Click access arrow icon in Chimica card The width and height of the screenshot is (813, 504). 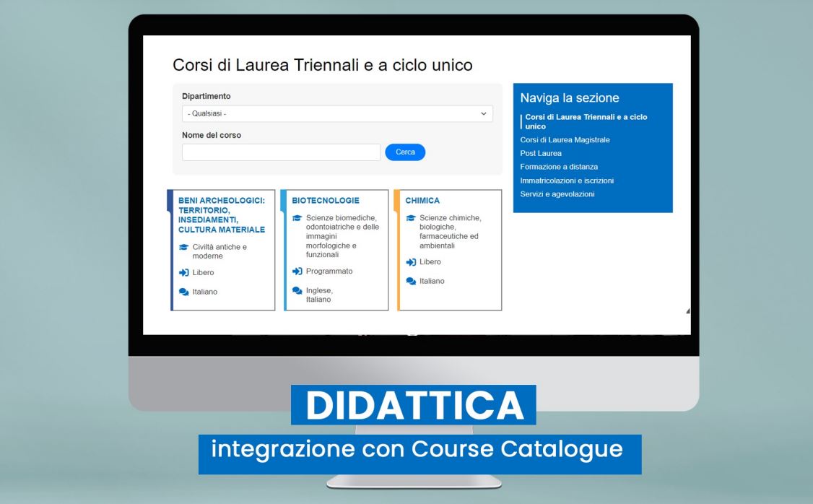(x=411, y=262)
